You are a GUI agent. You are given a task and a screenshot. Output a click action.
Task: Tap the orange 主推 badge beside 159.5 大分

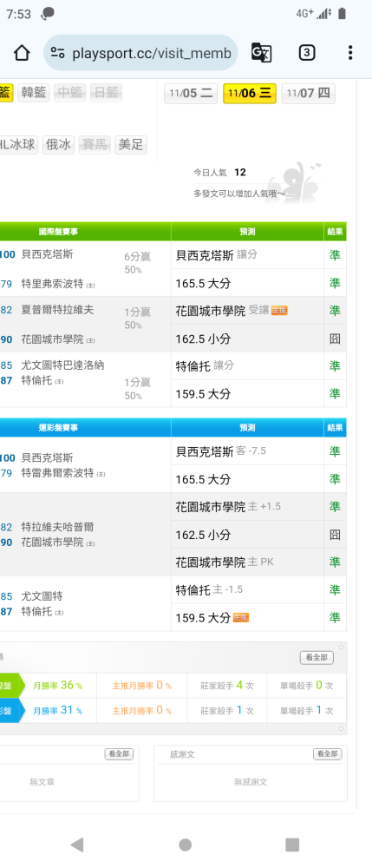(241, 617)
